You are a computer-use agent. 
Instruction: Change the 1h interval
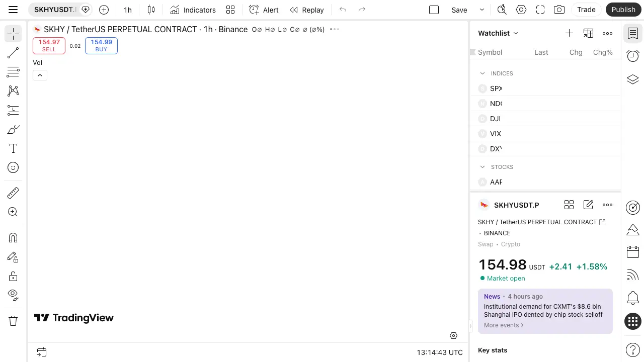click(128, 10)
